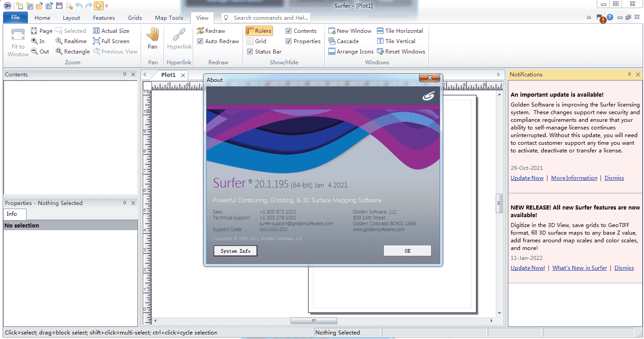
Task: Click the System Info button
Action: click(235, 251)
